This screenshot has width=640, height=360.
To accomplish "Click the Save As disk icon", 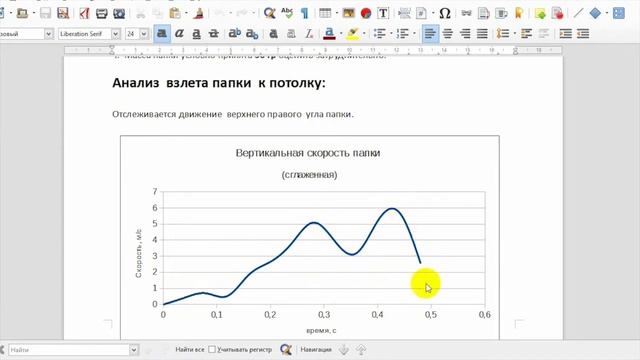I will pos(63,13).
